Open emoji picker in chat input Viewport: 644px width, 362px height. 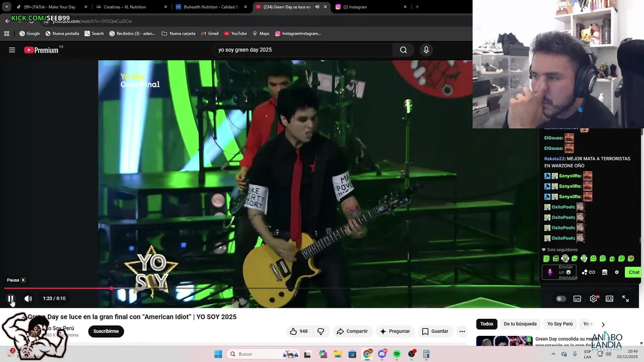tap(569, 272)
